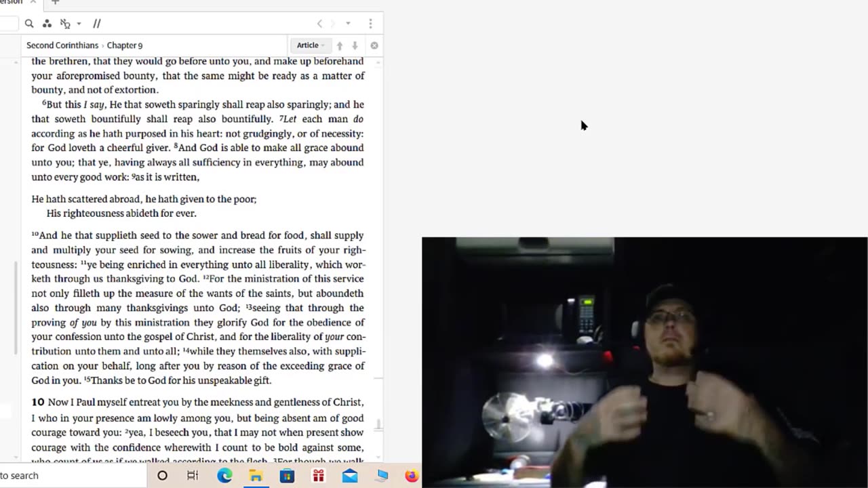This screenshot has width=868, height=488.
Task: Close the locator bar with X icon
Action: (x=374, y=45)
